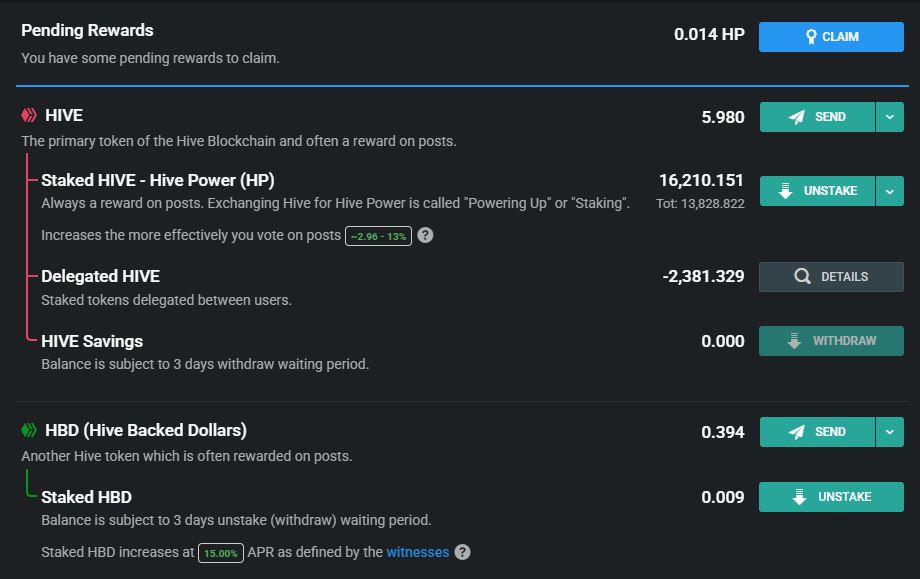This screenshot has width=920, height=579.
Task: Click the Staked HIVE - Hive Power heading
Action: [x=158, y=180]
